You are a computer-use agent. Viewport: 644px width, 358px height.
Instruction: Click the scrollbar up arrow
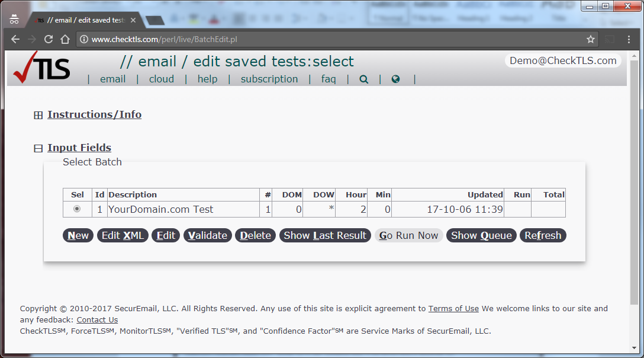[x=634, y=56]
